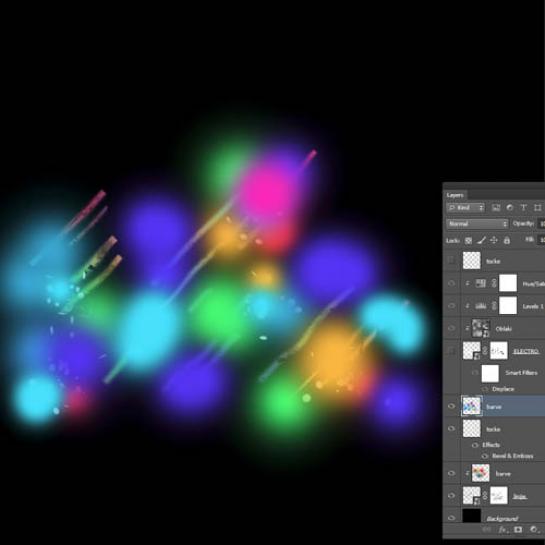Filter layers by type with T icon
545x545 pixels.
523,208
